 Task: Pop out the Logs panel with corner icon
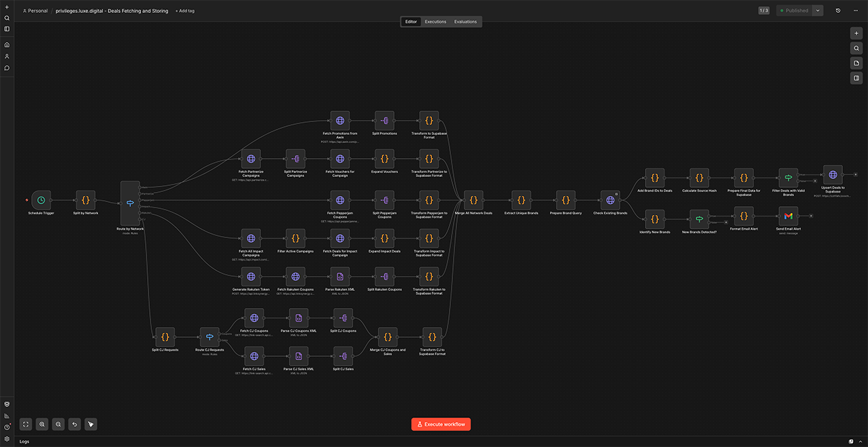851,442
